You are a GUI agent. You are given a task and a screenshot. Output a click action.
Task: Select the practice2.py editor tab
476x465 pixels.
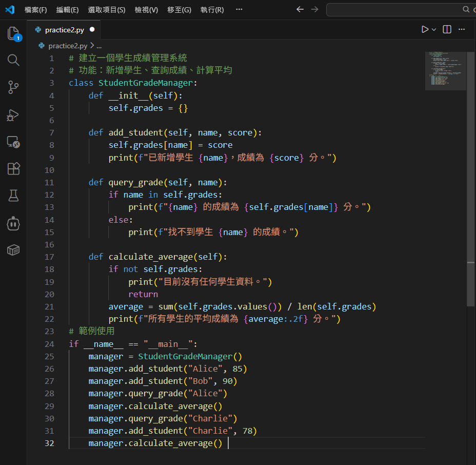click(x=64, y=30)
